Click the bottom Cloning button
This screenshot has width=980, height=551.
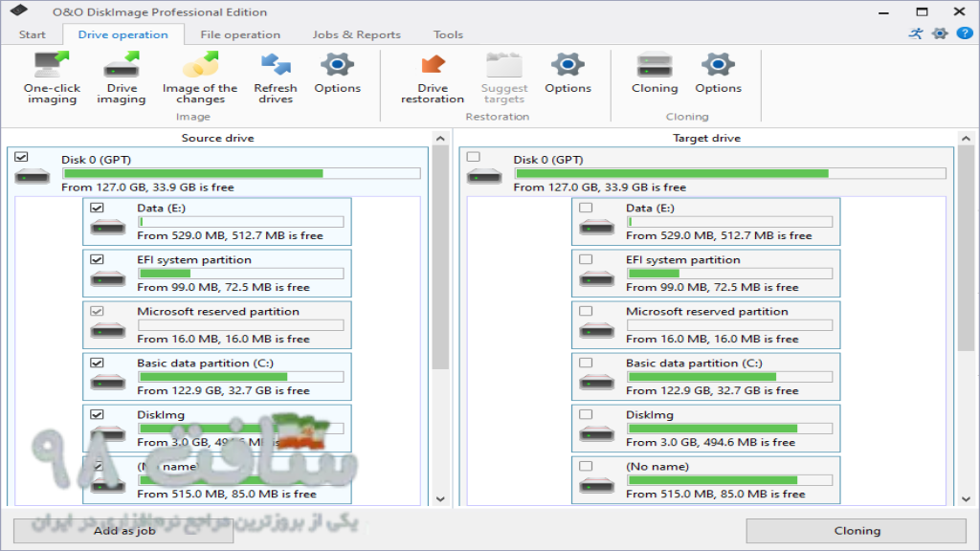(x=857, y=530)
